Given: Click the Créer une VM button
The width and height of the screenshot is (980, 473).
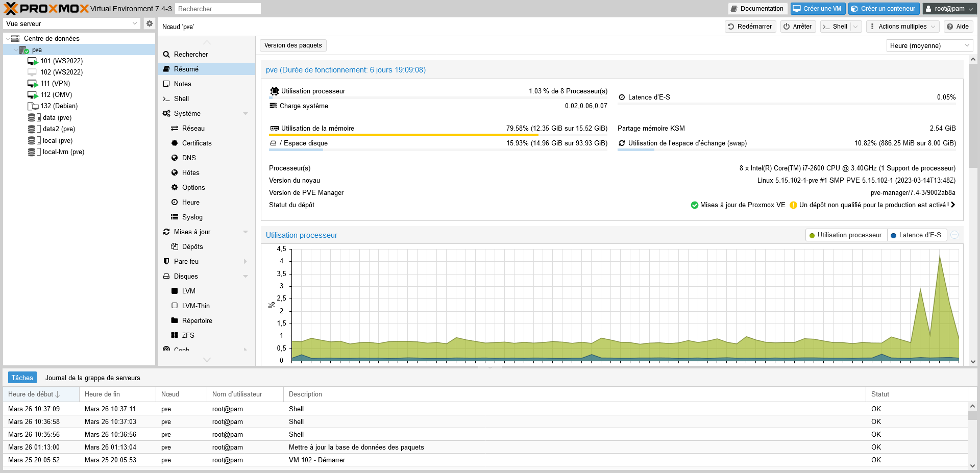Looking at the screenshot, I should point(817,9).
